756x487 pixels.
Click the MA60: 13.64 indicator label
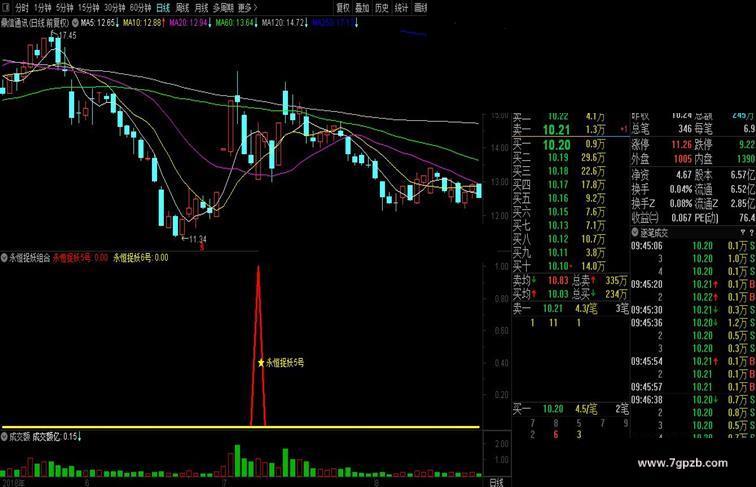point(237,23)
